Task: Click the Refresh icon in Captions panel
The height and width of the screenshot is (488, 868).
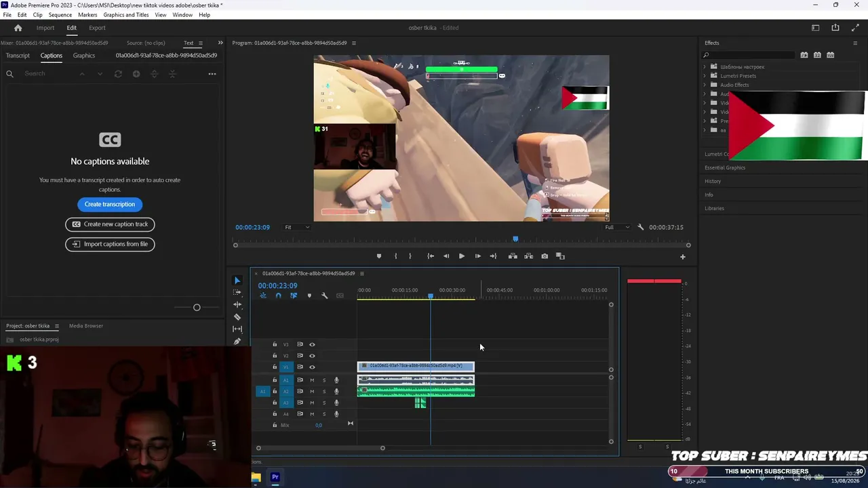Action: click(118, 74)
